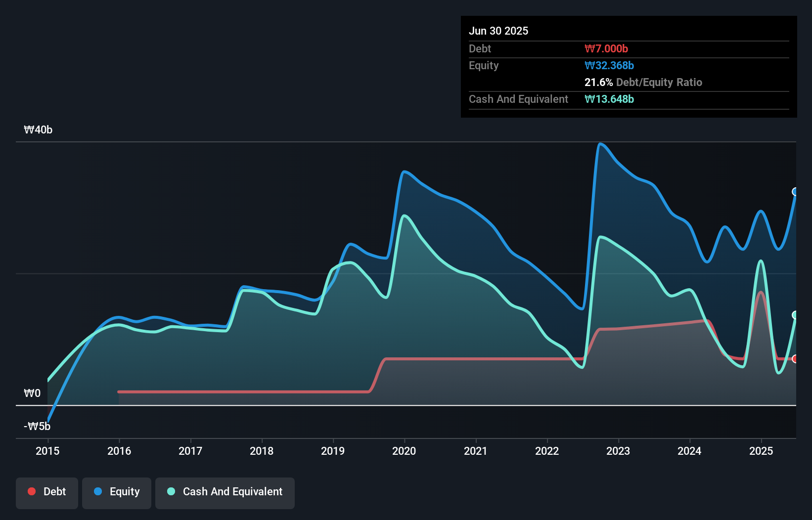The height and width of the screenshot is (520, 812).
Task: Select the Debt legend label
Action: 54,491
